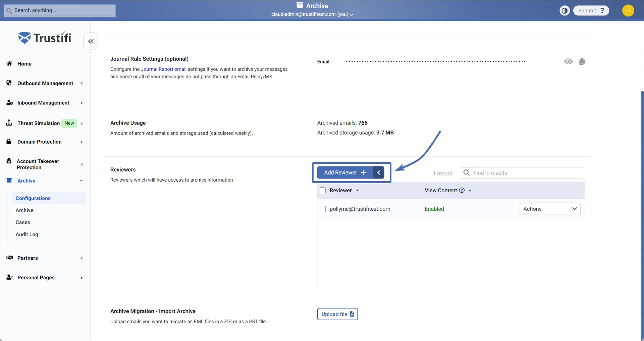Image resolution: width=644 pixels, height=341 pixels.
Task: Go to Home in sidebar
Action: click(x=24, y=64)
